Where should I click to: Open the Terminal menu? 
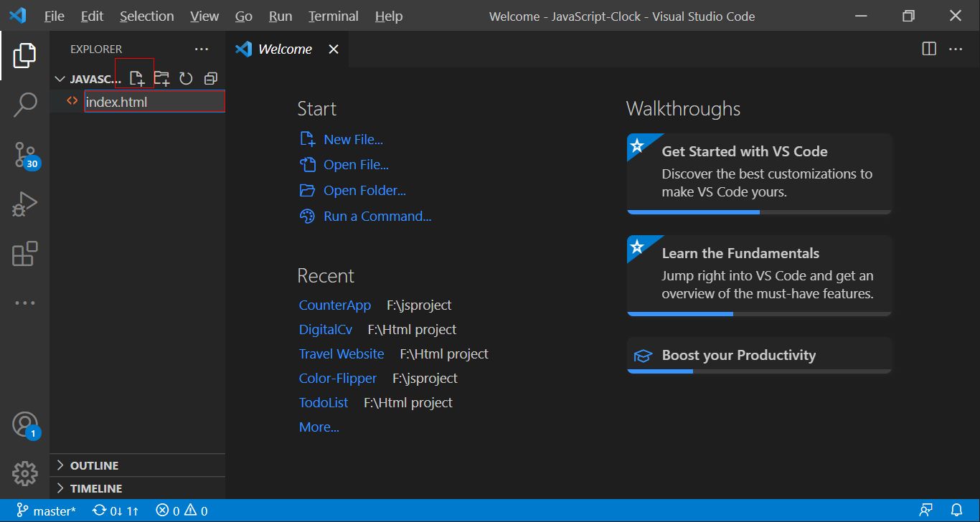pos(335,16)
